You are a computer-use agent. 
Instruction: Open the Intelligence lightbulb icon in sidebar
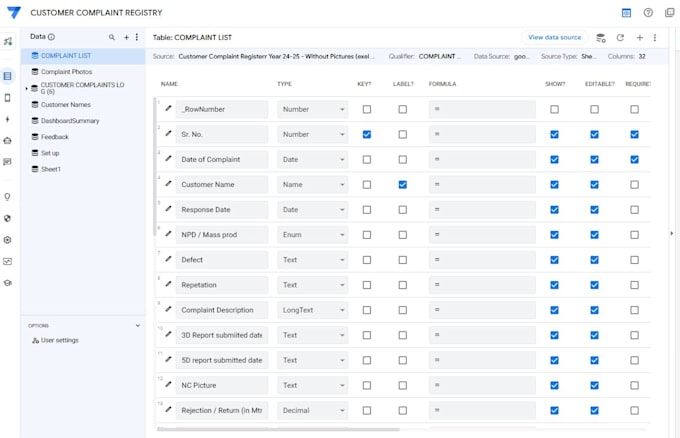[7, 197]
